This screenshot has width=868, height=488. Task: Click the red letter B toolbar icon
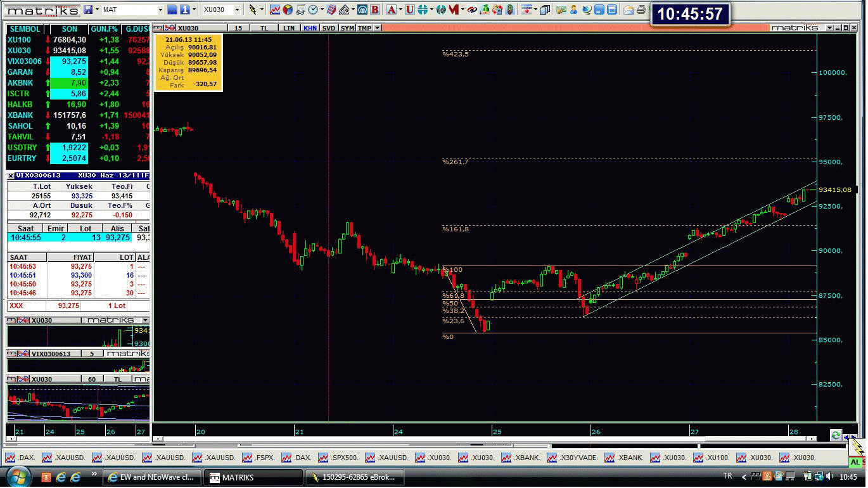coord(375,10)
